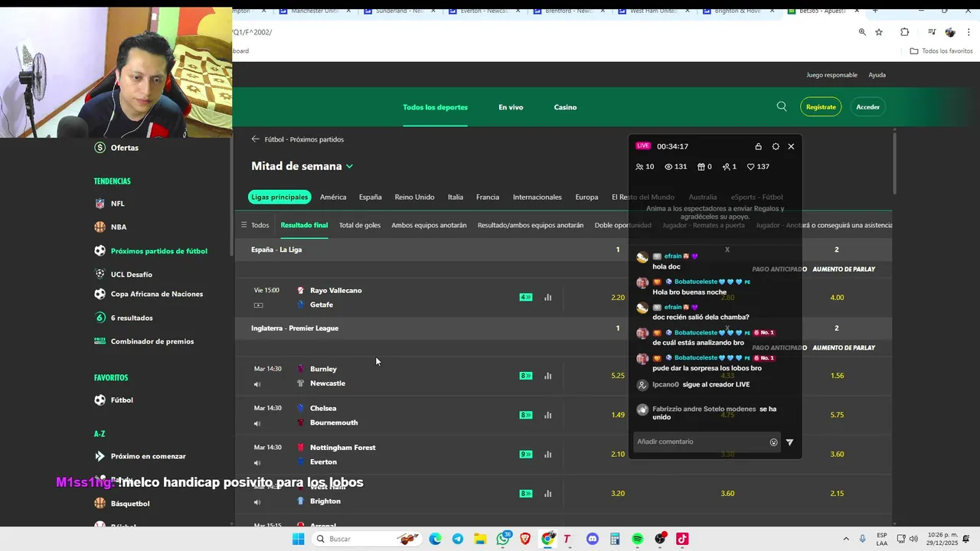Select odds 2.20 for Rayo Vallecano win
This screenshot has height=551, width=980.
618,297
